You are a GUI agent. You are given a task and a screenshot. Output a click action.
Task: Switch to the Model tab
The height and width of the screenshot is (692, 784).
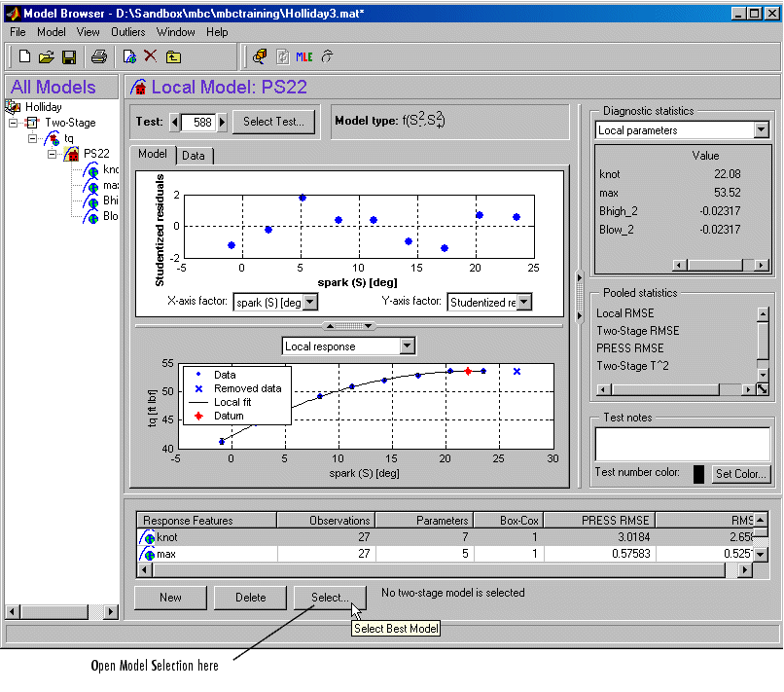(153, 154)
